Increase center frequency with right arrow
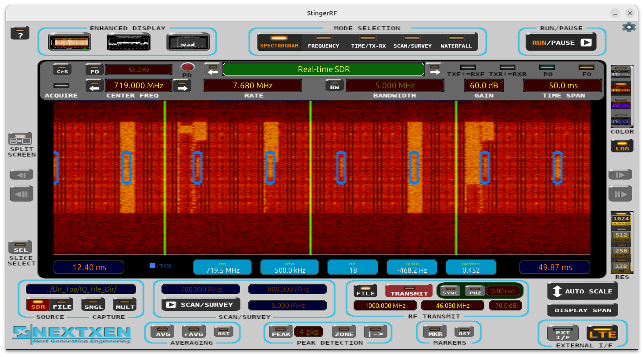Image resolution: width=644 pixels, height=357 pixels. tap(182, 86)
